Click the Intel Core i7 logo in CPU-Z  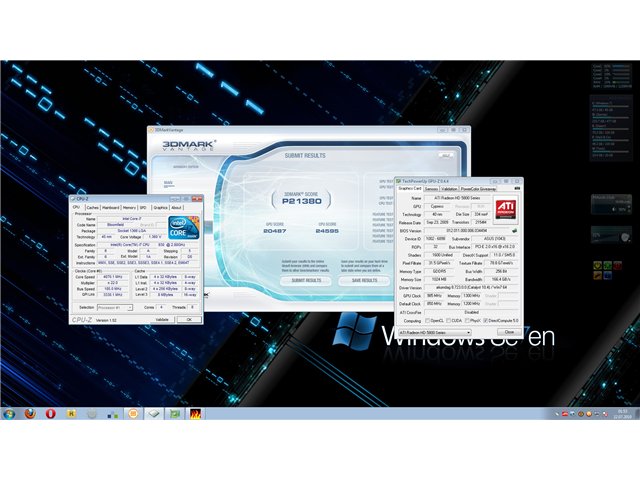(184, 228)
